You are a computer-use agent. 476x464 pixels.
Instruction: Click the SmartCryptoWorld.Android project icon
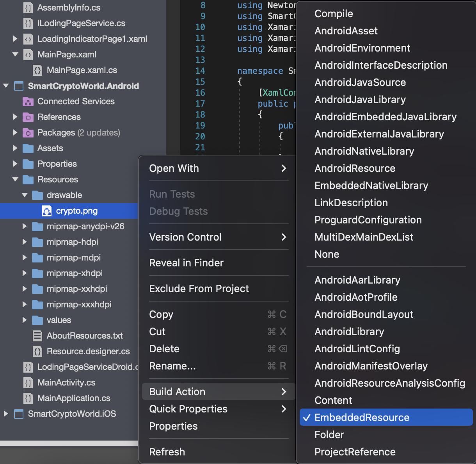point(18,86)
